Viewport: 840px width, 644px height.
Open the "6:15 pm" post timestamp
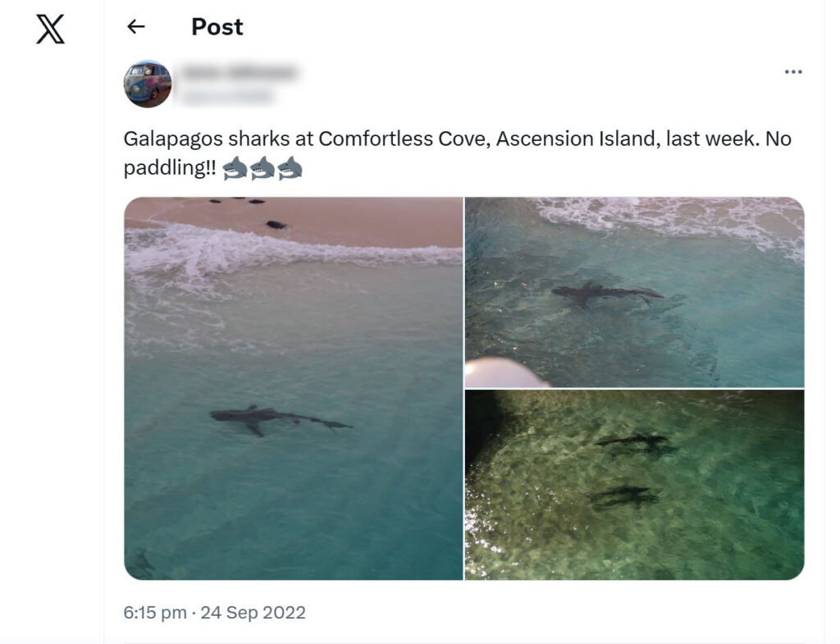pyautogui.click(x=154, y=613)
